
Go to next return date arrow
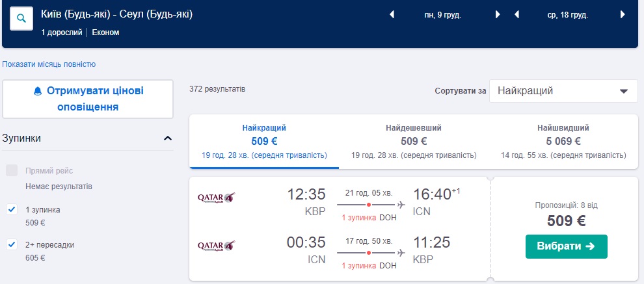pyautogui.click(x=623, y=14)
